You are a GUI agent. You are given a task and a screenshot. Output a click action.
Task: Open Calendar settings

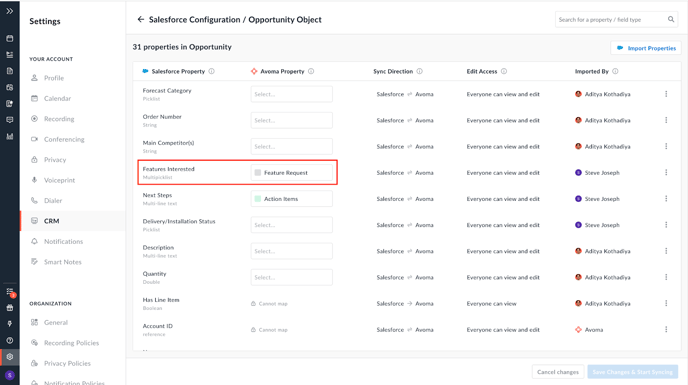click(x=57, y=98)
